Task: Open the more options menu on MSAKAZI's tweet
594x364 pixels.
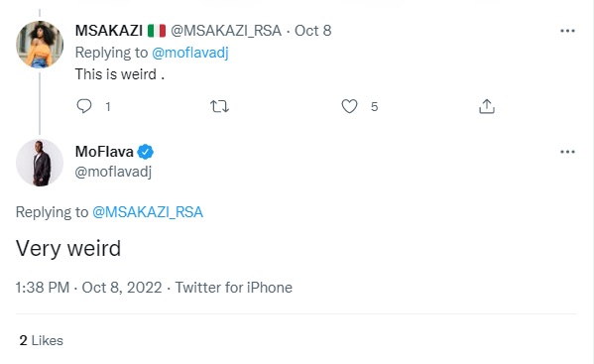Action: [x=567, y=31]
